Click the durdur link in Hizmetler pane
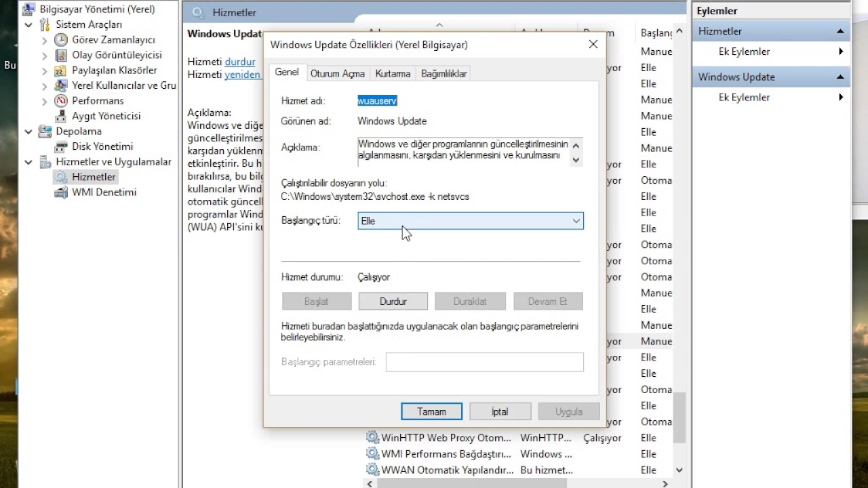The image size is (868, 488). pos(240,62)
